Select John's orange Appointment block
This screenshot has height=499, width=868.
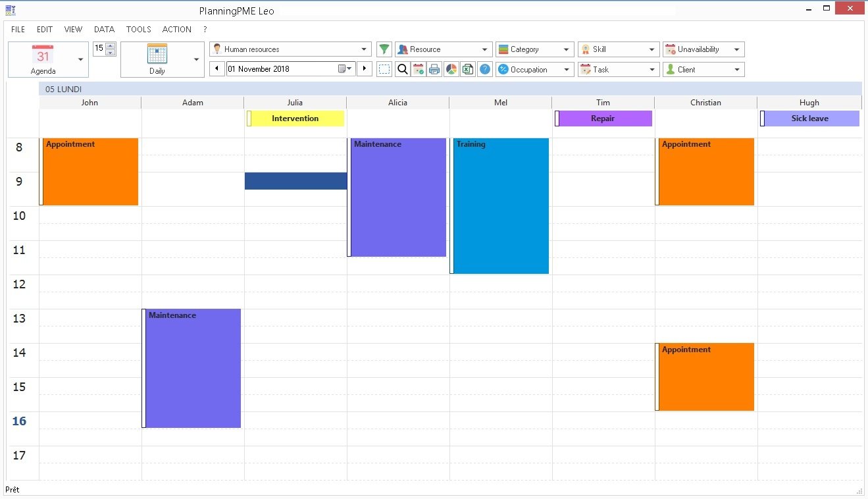90,172
